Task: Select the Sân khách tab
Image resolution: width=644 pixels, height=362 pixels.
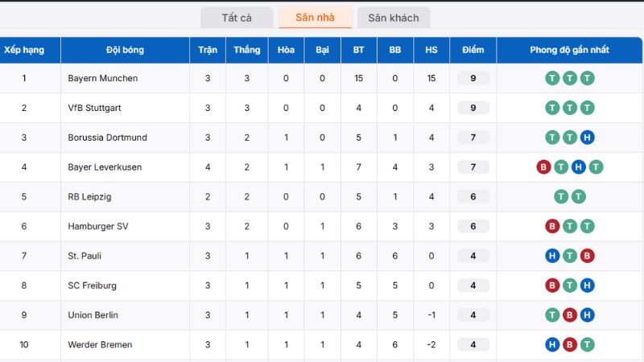Action: [x=394, y=18]
